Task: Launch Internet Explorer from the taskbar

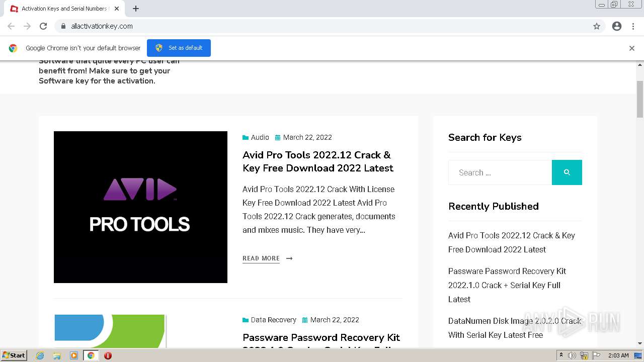Action: (40, 355)
